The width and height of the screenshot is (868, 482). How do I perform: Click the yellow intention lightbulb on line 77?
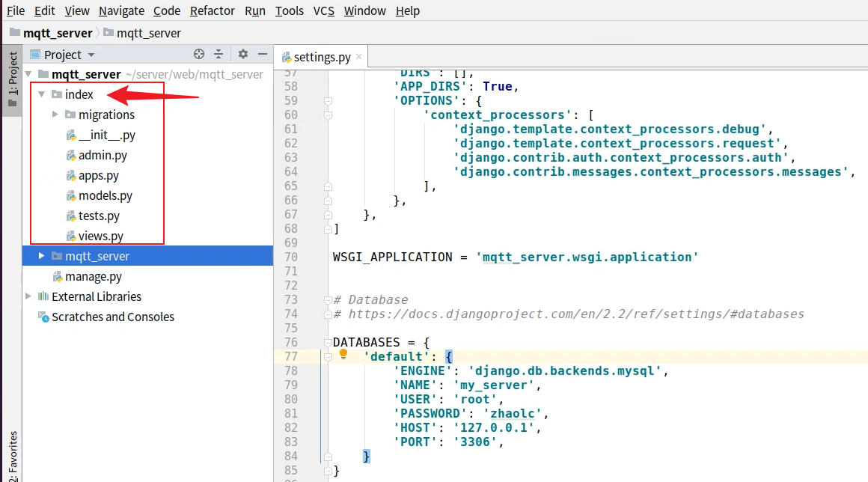343,354
